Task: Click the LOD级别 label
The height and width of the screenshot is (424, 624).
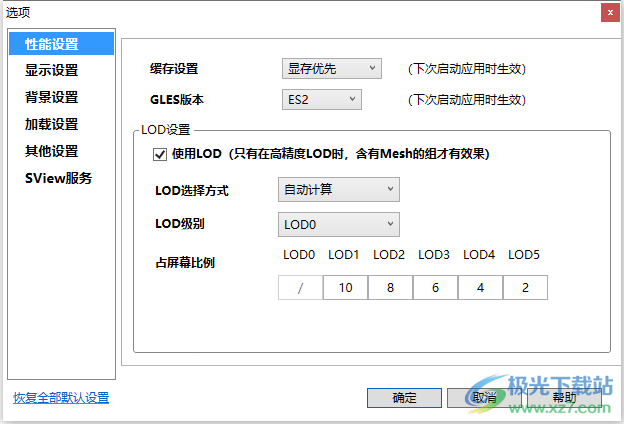Action: (x=180, y=224)
